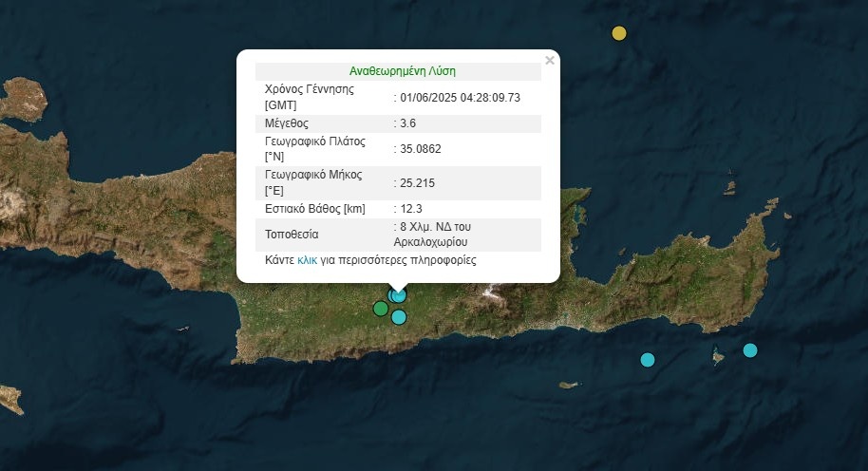Click the 'Μέγεθος' row label

[x=287, y=123]
